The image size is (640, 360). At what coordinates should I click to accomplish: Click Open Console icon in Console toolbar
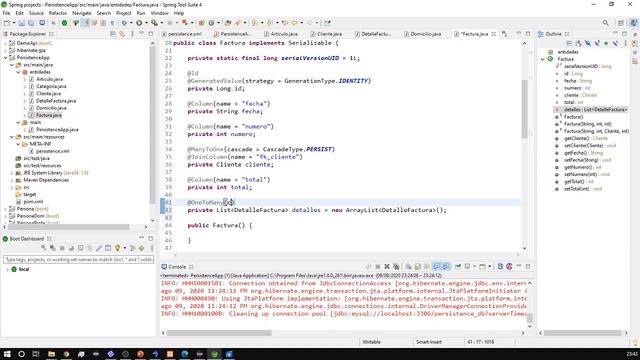[482, 267]
